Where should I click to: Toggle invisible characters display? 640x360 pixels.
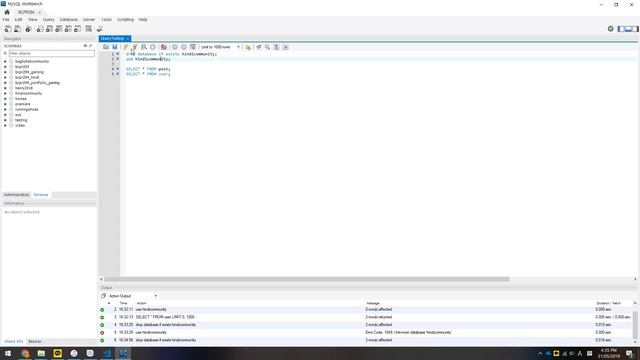(276, 47)
